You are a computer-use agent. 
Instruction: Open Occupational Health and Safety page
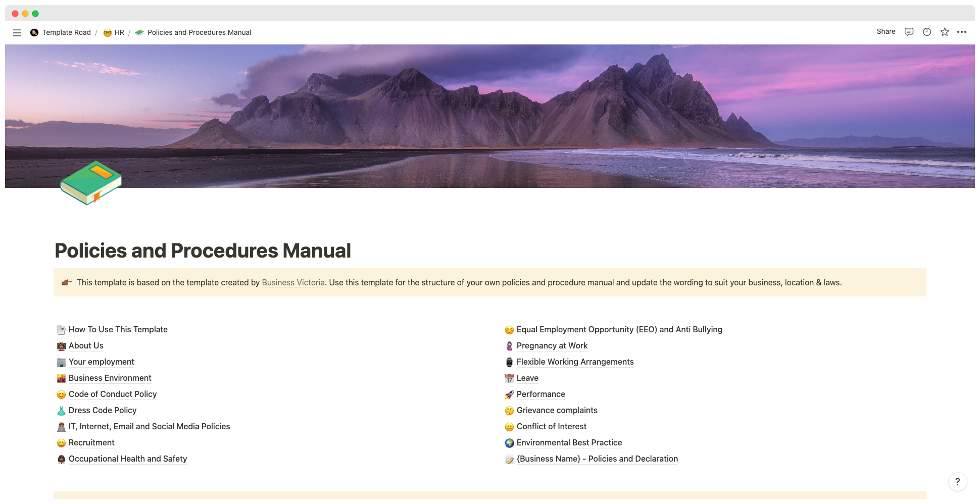(127, 459)
